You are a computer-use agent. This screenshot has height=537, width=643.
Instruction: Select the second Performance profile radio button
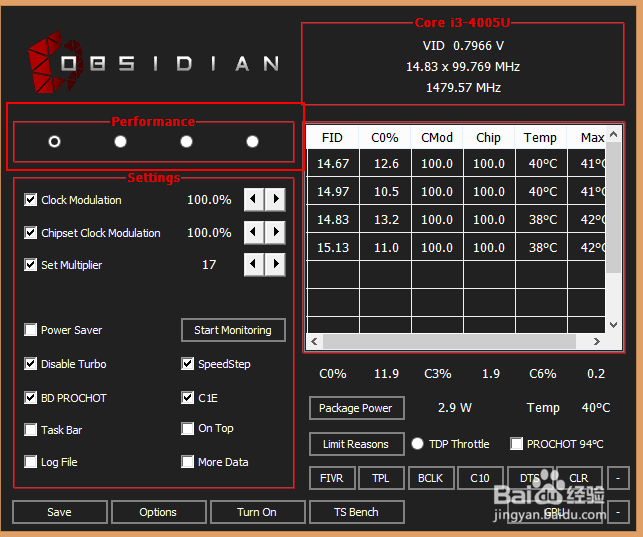tap(120, 141)
